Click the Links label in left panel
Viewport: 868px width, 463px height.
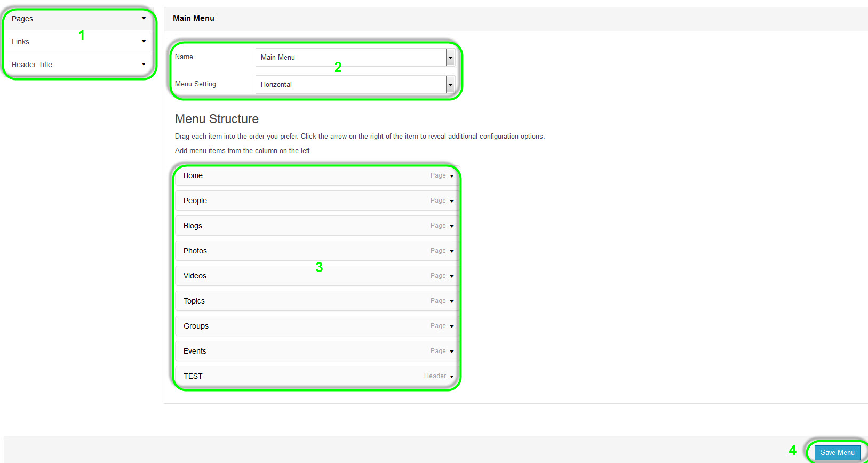click(20, 42)
